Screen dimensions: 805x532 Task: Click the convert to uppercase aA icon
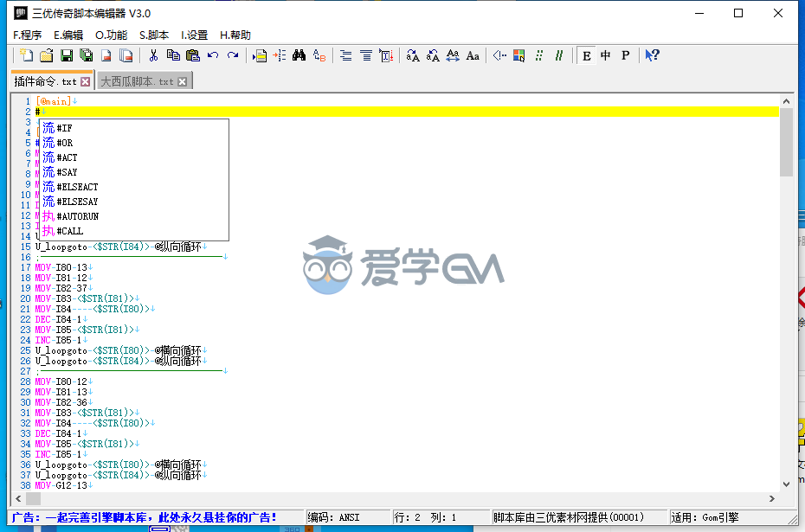pos(413,55)
